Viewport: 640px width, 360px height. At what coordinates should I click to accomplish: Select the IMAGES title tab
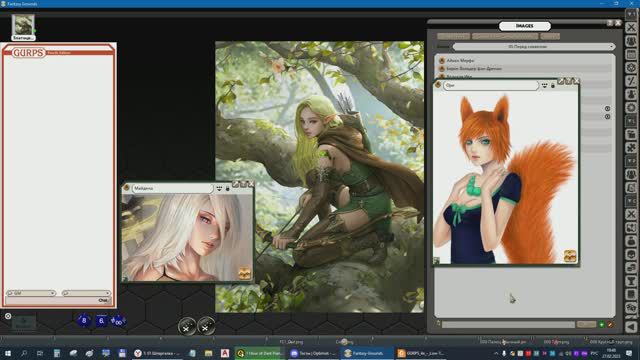(524, 26)
